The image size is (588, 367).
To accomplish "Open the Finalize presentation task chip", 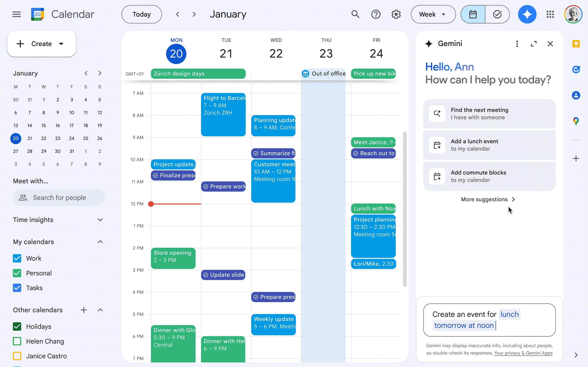I will click(x=173, y=175).
